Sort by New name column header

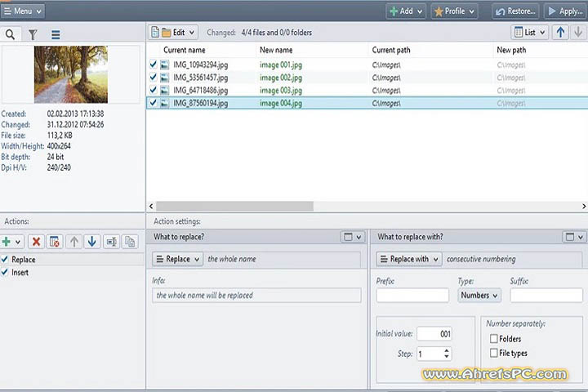pos(276,50)
